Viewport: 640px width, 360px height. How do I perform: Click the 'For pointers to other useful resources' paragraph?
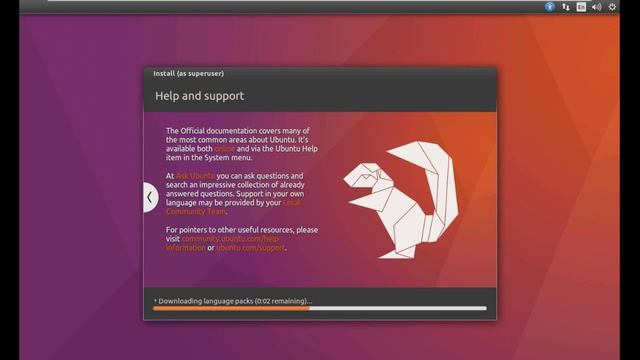242,239
